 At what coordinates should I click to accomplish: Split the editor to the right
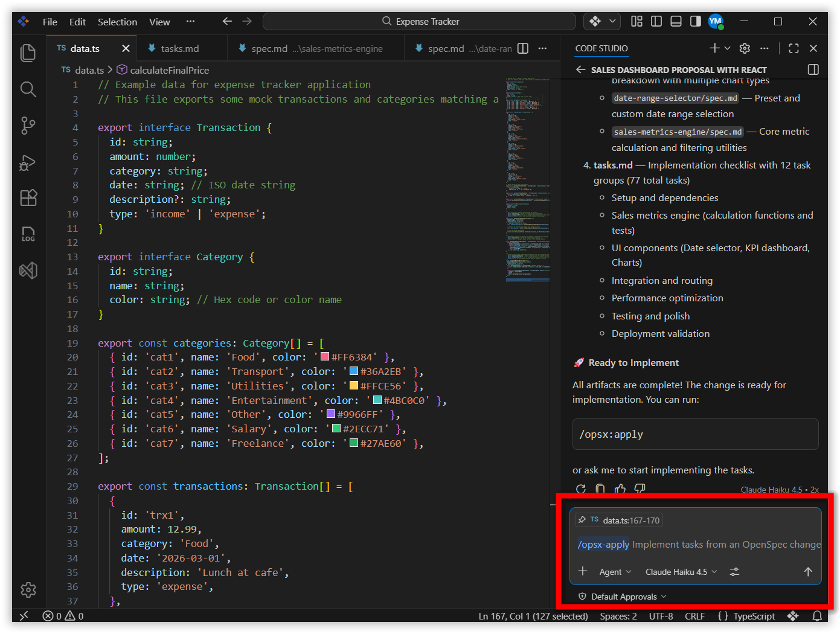pos(523,48)
